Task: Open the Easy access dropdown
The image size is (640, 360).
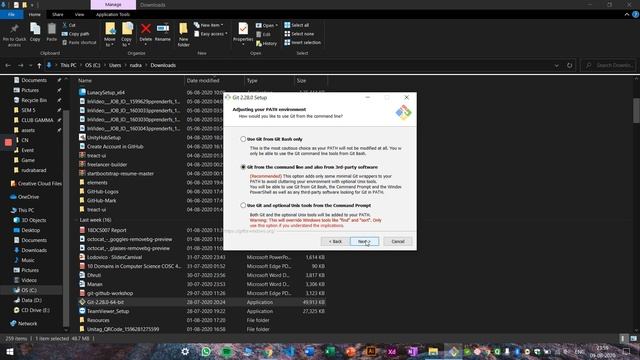Action: pos(211,34)
